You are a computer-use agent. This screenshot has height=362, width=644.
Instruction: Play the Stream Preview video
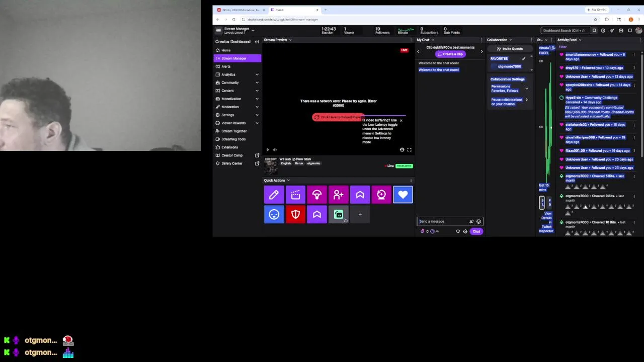[268, 150]
